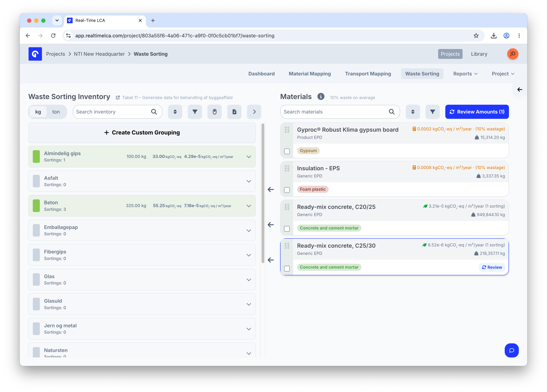Go to the Material Mapping tab
This screenshot has height=392, width=547.
310,73
